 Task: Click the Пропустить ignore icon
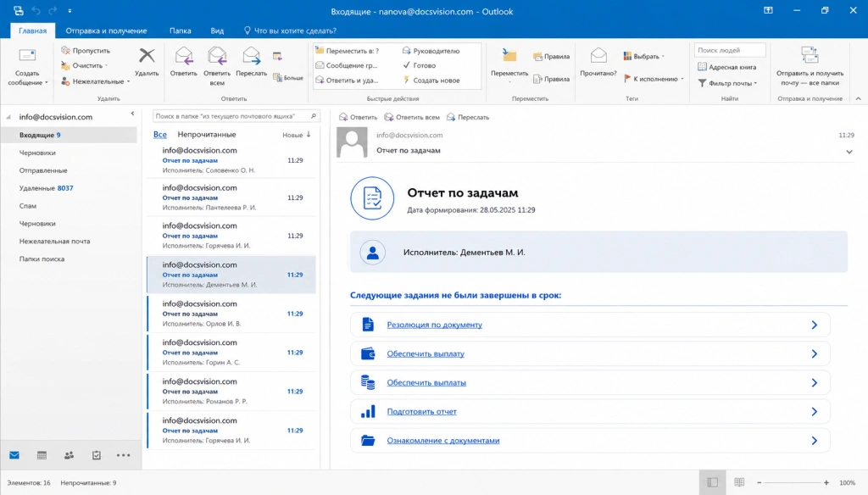(x=65, y=50)
